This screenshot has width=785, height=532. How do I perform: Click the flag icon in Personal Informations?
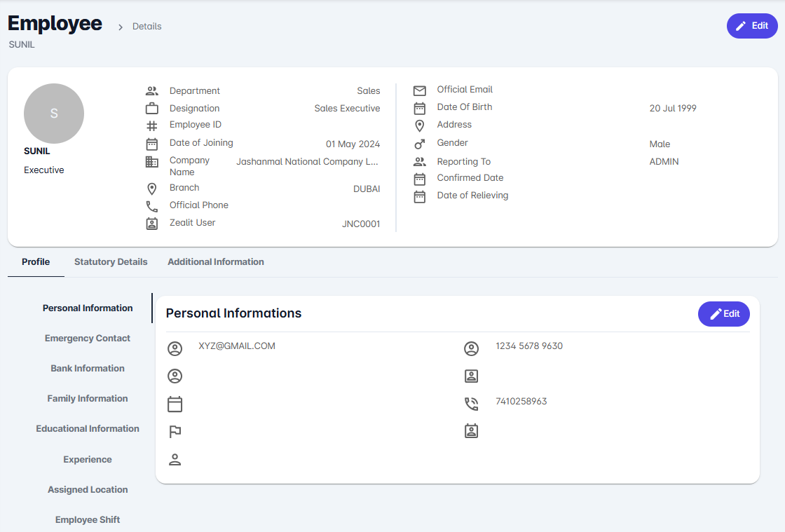(175, 432)
